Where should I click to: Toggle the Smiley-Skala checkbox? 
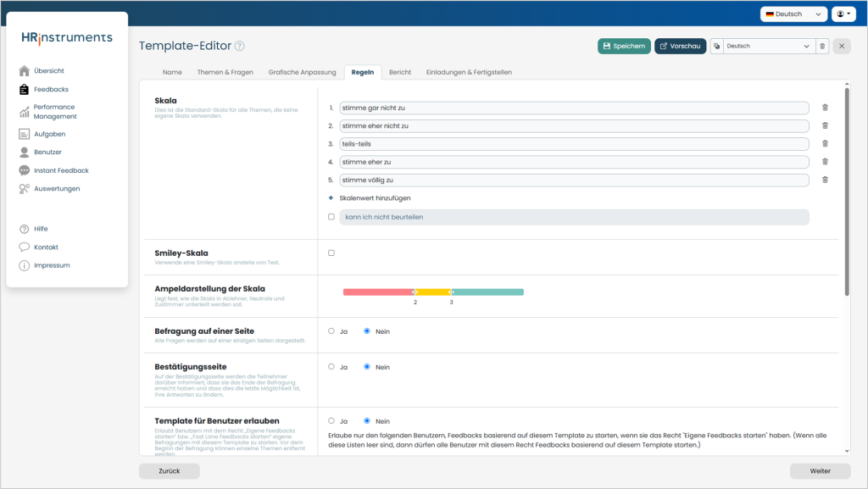(331, 253)
